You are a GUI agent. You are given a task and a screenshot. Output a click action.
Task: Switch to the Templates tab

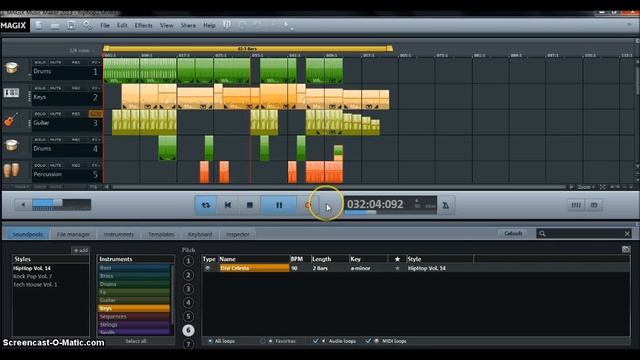[x=161, y=234]
